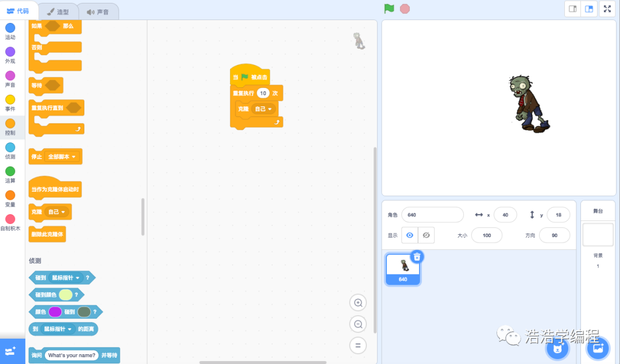Select the 自制积木 my blocks category
Viewport: 620px width, 364px height.
tap(10, 223)
